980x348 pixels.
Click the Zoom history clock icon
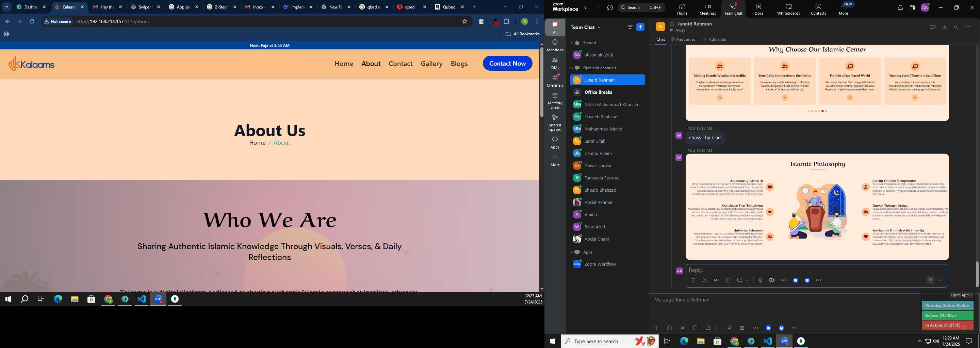coord(610,7)
